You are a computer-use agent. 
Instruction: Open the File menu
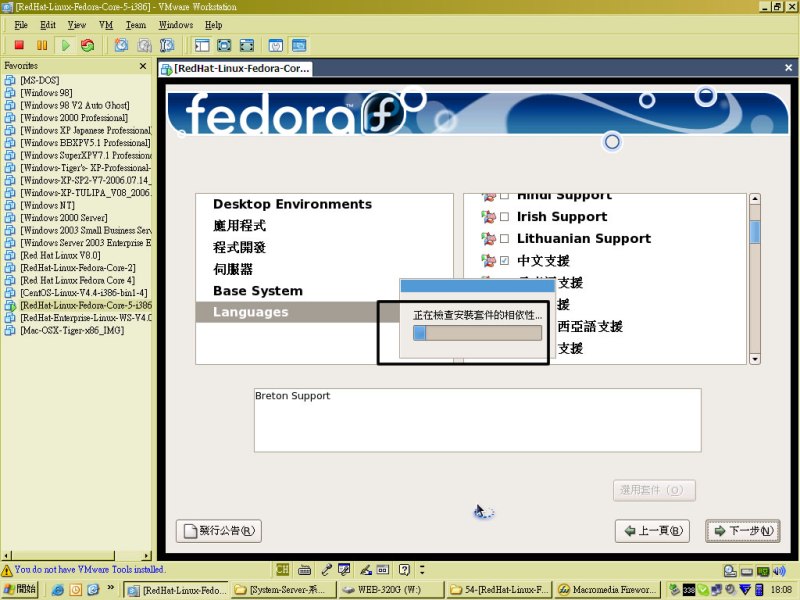tap(21, 25)
